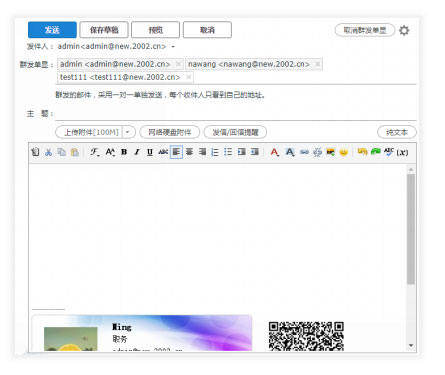Align text right
The width and height of the screenshot is (445, 375).
click(x=202, y=152)
